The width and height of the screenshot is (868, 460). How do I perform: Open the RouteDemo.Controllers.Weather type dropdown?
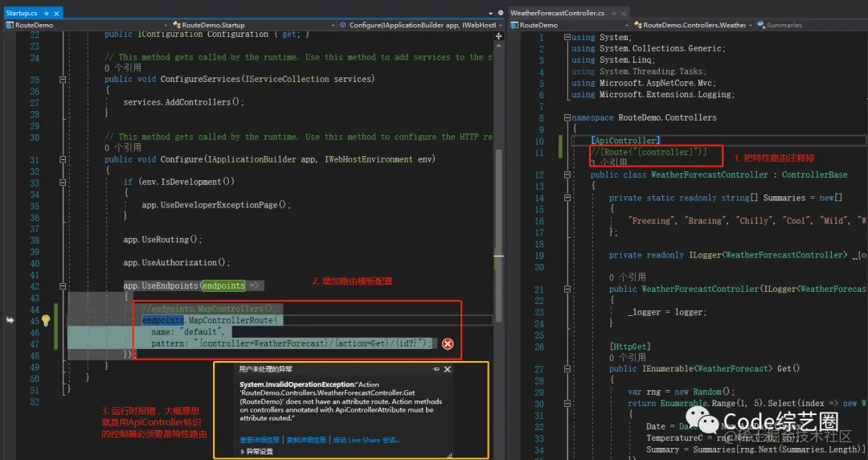point(751,25)
